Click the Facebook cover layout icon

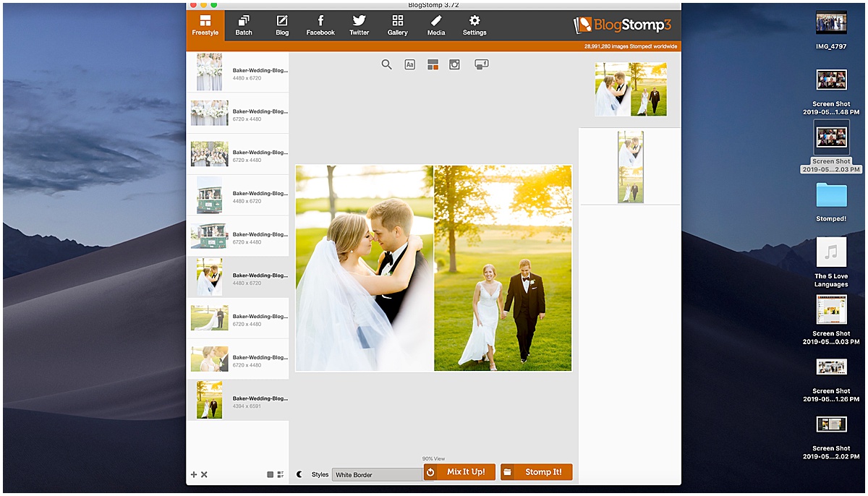(482, 64)
